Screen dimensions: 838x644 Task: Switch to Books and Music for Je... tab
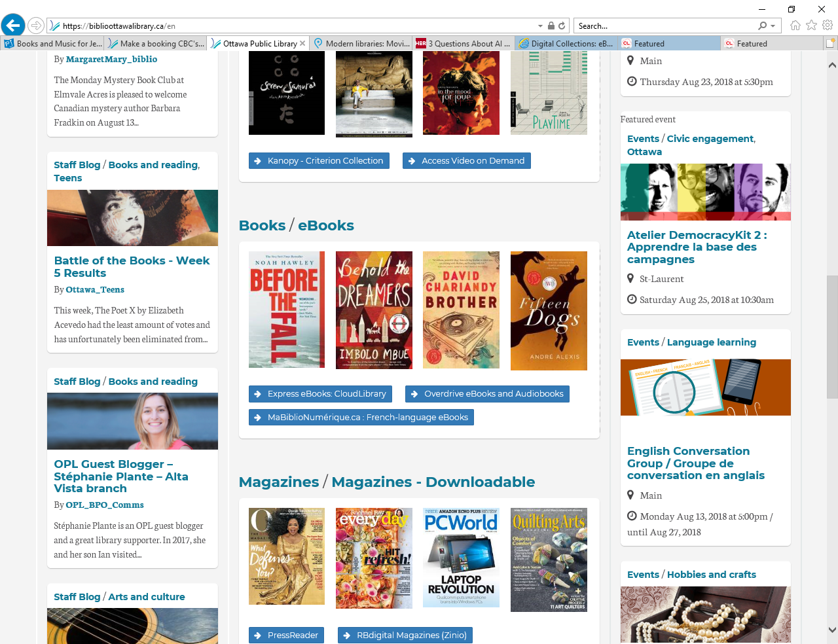coord(52,43)
